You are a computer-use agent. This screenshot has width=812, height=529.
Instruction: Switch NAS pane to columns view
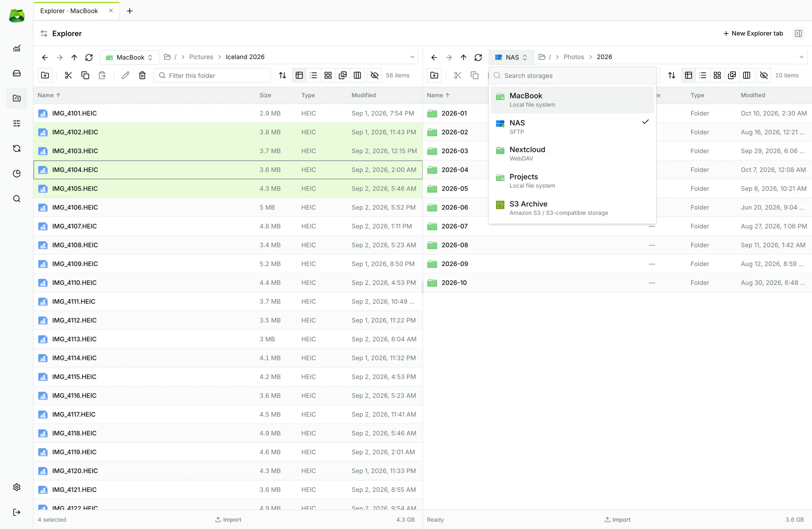tap(746, 75)
